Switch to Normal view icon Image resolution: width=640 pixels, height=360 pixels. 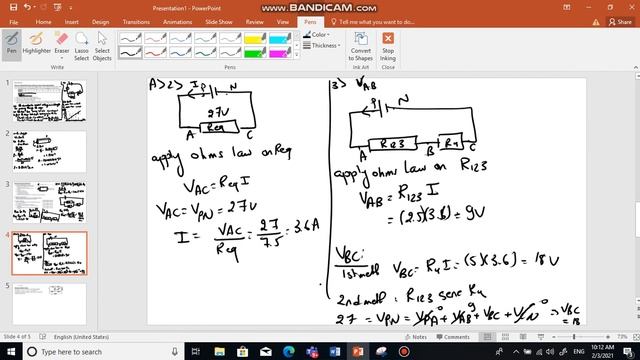487,337
